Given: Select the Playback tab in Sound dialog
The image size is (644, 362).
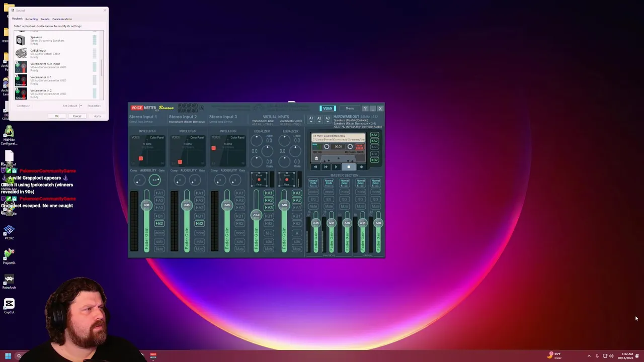Looking at the screenshot, I should tap(17, 19).
